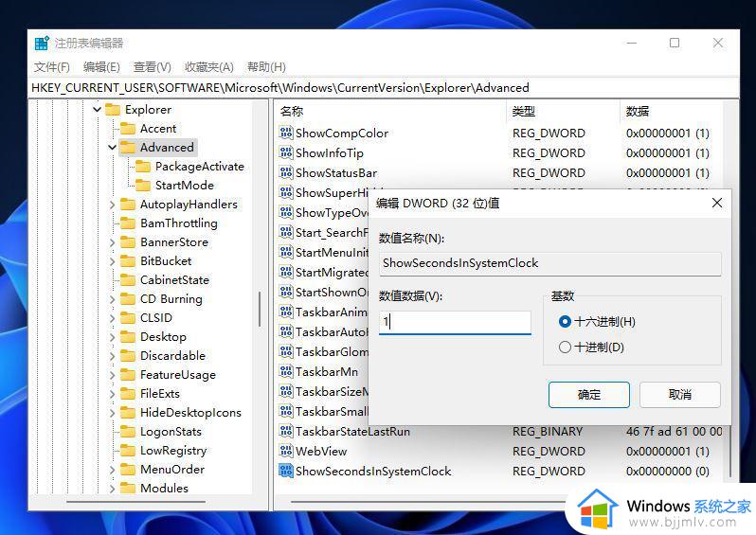Open the 编辑(E) menu
756x535 pixels.
point(101,67)
